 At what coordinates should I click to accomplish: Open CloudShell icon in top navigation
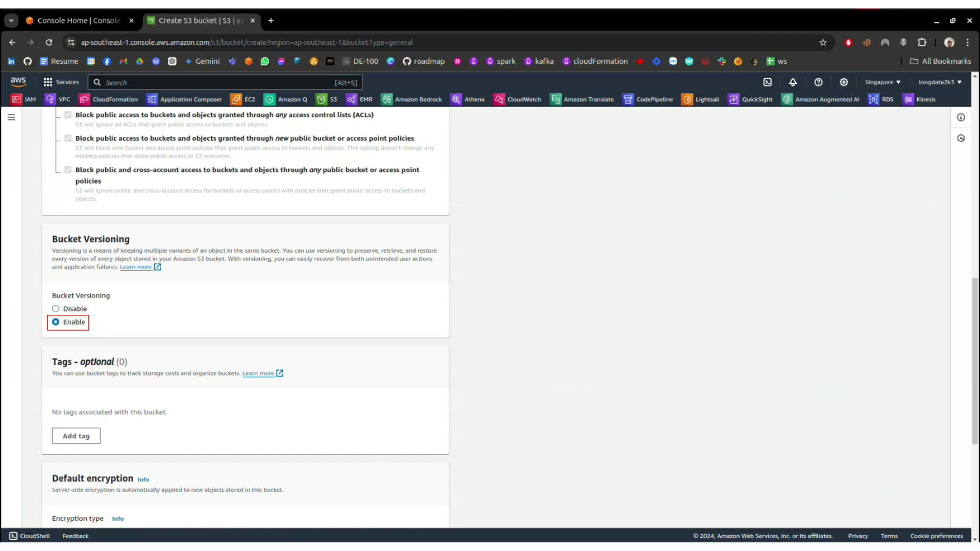click(767, 82)
